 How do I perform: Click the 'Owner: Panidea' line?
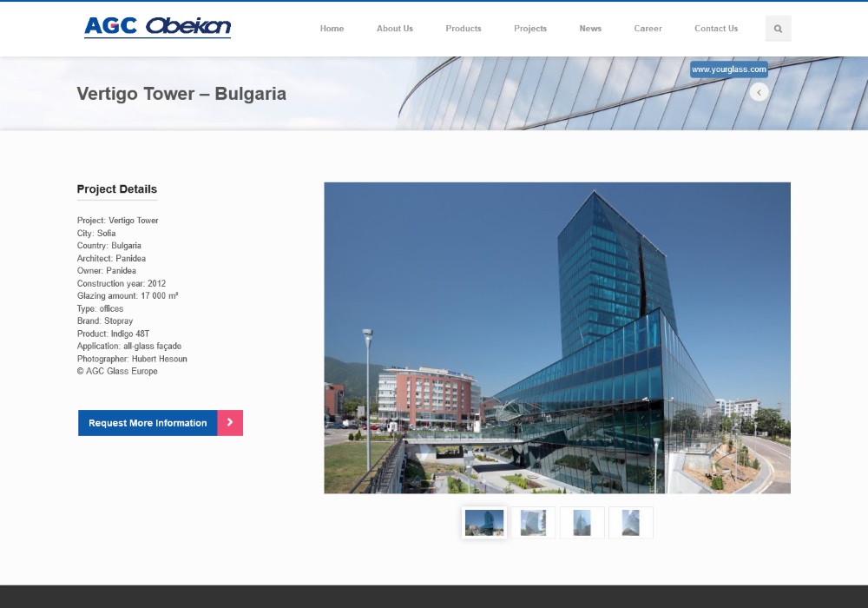(x=106, y=271)
